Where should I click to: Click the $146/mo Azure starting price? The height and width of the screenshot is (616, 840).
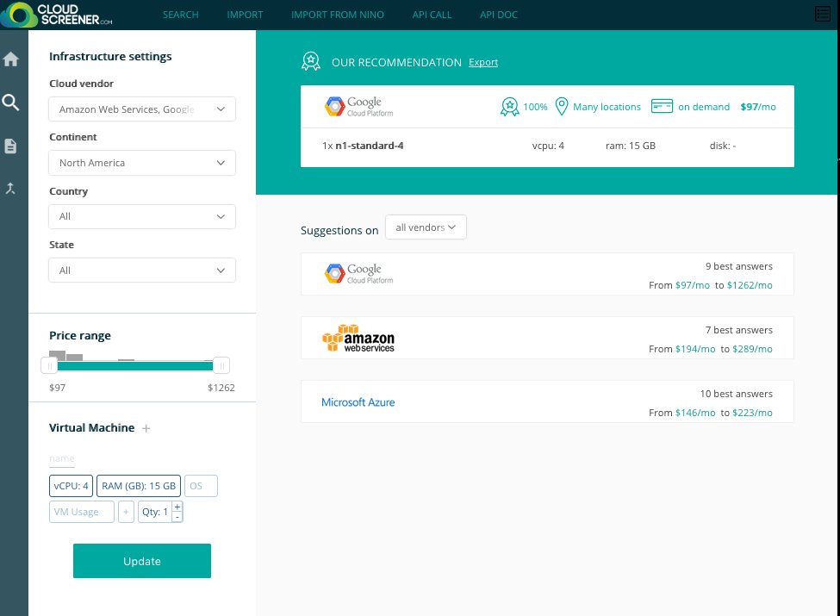pyautogui.click(x=694, y=413)
